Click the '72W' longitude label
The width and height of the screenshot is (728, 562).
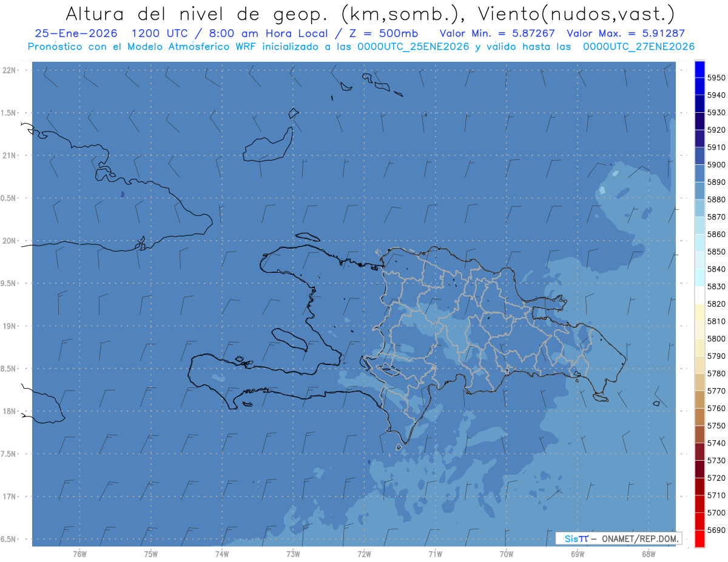tap(364, 554)
